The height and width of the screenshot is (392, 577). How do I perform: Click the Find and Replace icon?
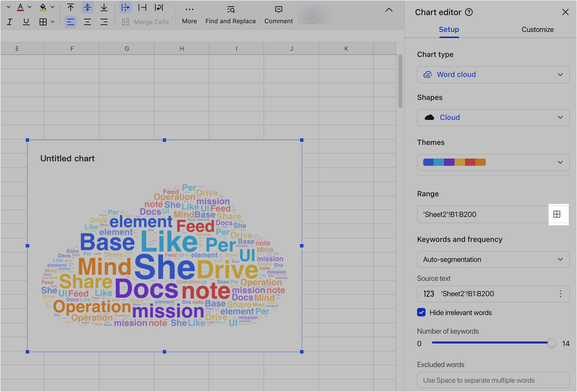(x=230, y=10)
